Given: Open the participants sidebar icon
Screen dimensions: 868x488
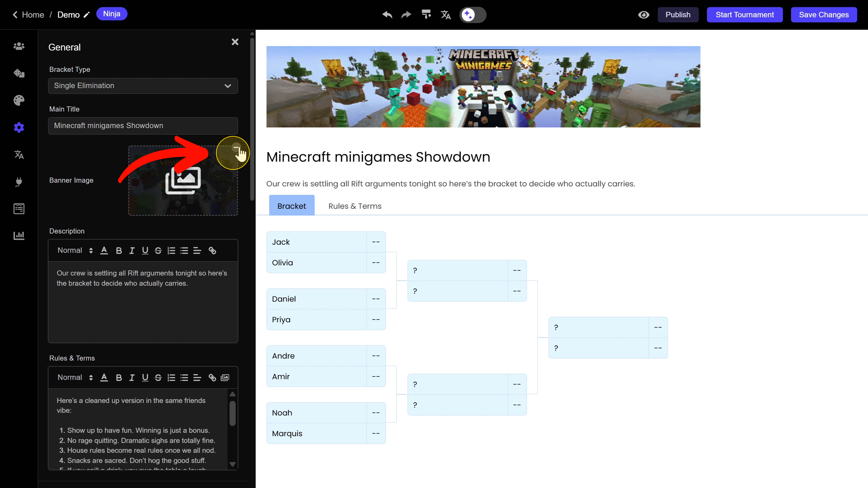Looking at the screenshot, I should 19,46.
